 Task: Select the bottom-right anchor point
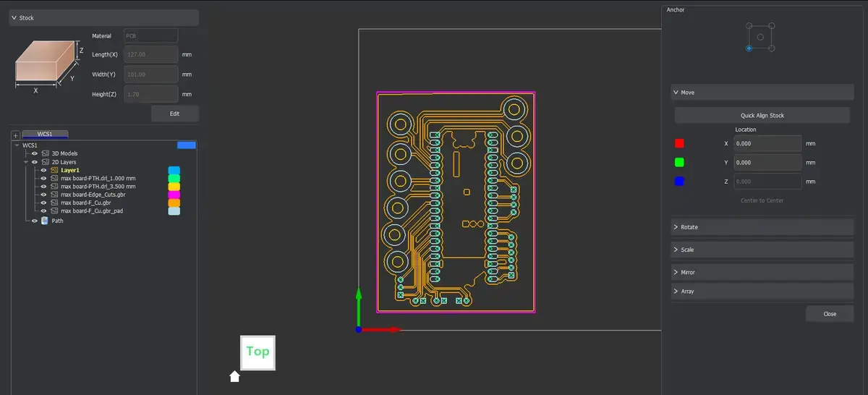click(x=772, y=48)
